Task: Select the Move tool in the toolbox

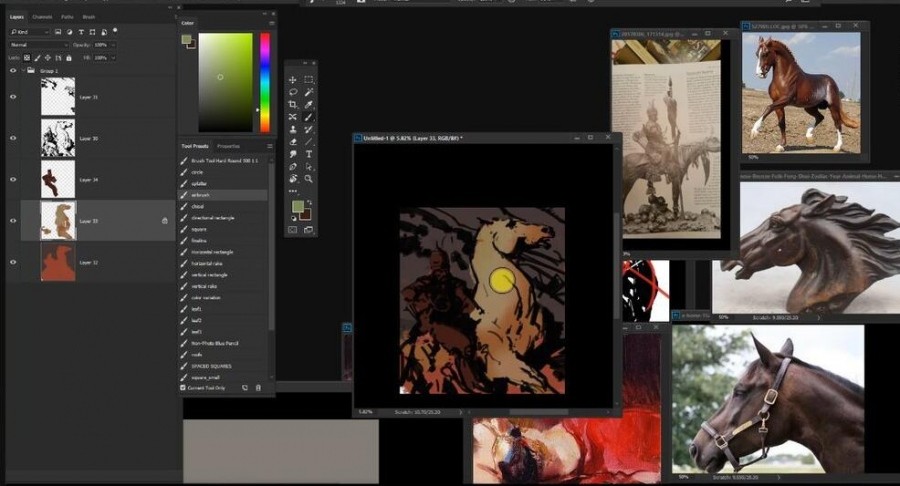Action: point(293,80)
